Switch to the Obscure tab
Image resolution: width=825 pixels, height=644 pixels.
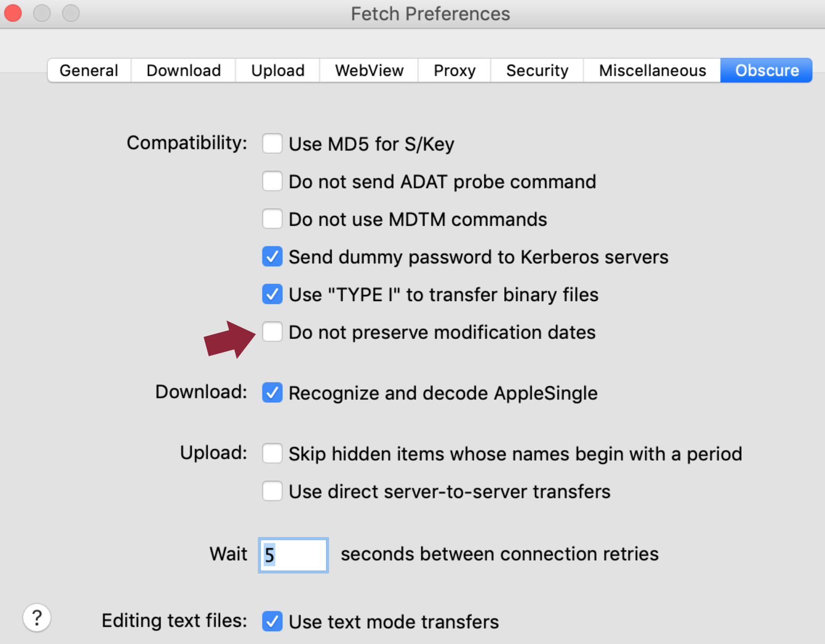[x=766, y=70]
